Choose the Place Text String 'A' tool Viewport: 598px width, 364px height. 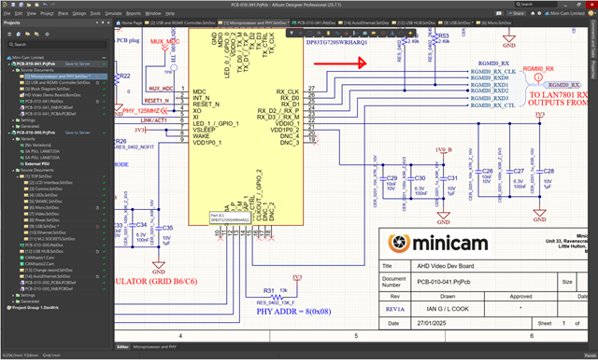[392, 33]
